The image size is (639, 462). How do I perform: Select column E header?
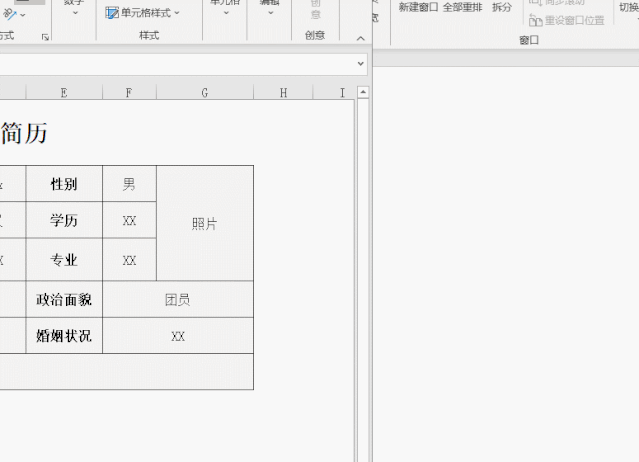pos(64,93)
